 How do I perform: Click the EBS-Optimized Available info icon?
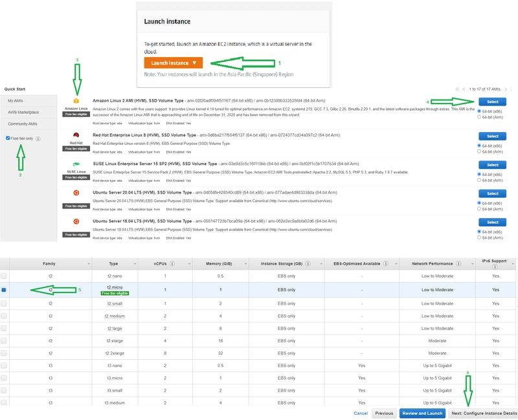[385, 263]
